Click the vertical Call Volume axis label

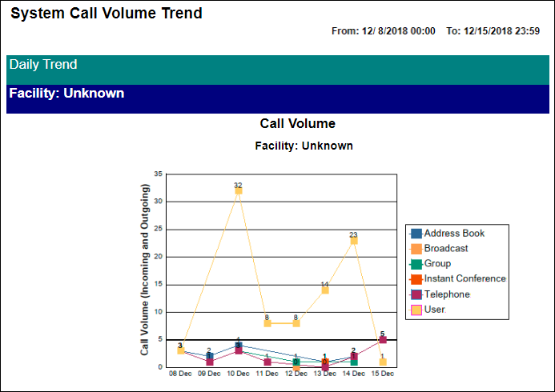[145, 270]
